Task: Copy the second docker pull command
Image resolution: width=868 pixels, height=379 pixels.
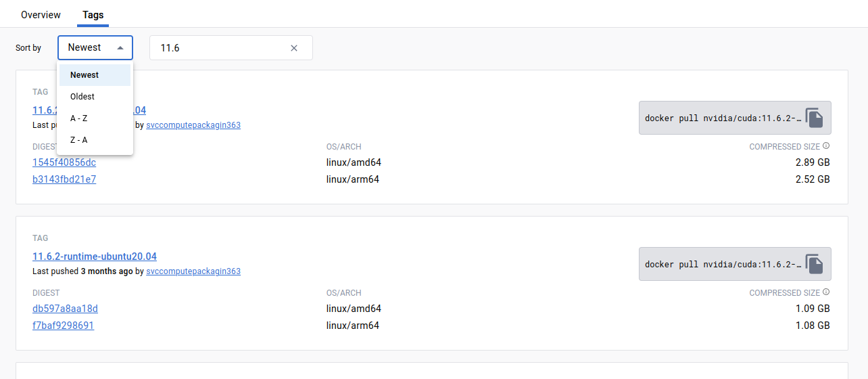Action: click(x=815, y=265)
